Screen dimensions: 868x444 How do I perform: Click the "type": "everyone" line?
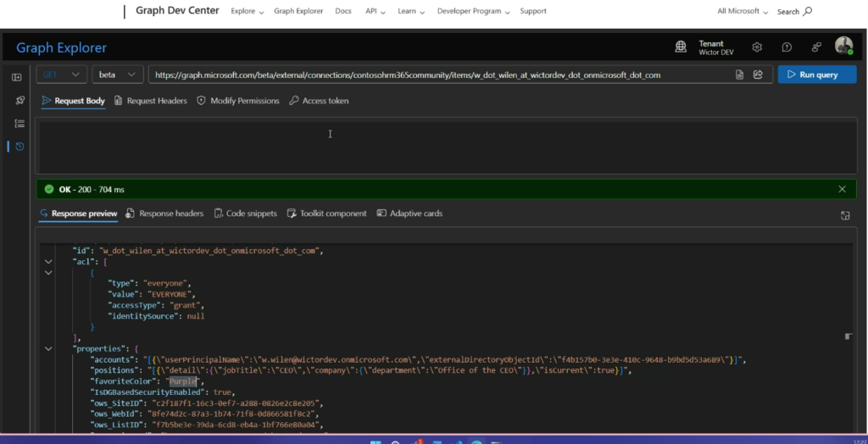tap(149, 284)
